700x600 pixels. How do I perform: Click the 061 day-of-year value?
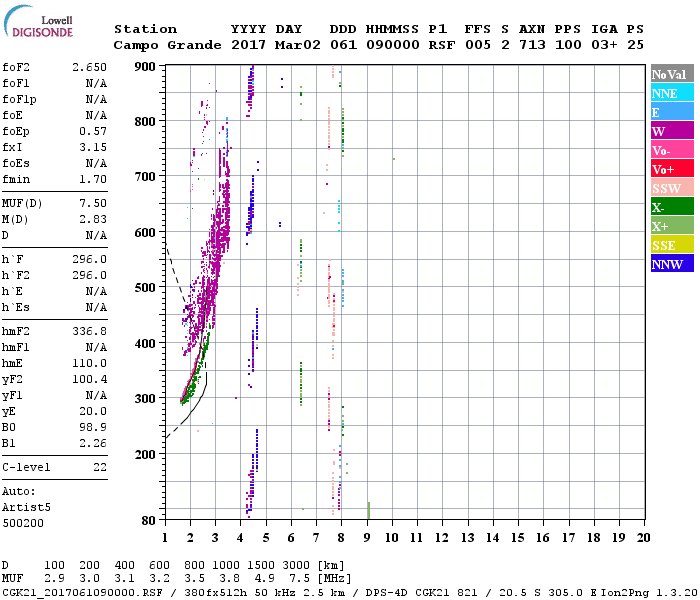pyautogui.click(x=343, y=45)
